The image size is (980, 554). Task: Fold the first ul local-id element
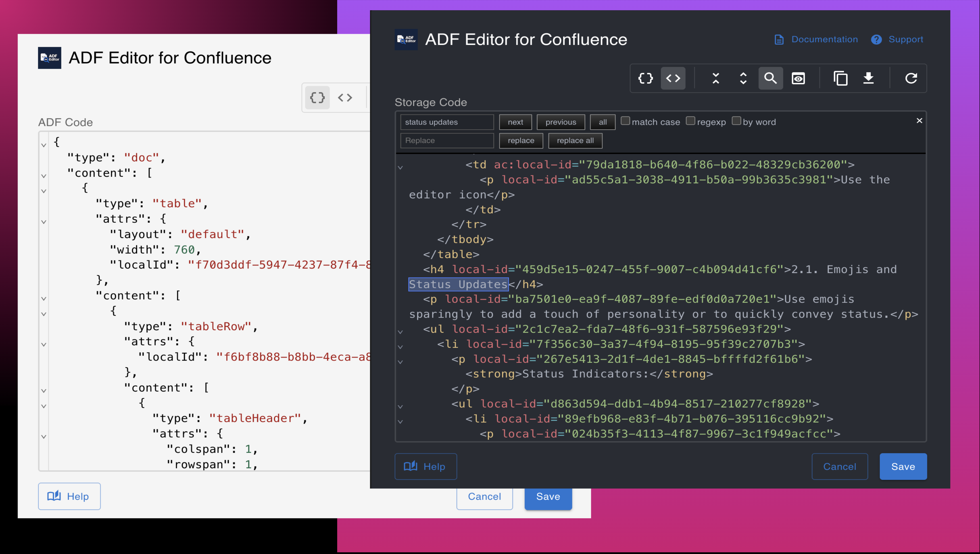pyautogui.click(x=400, y=332)
